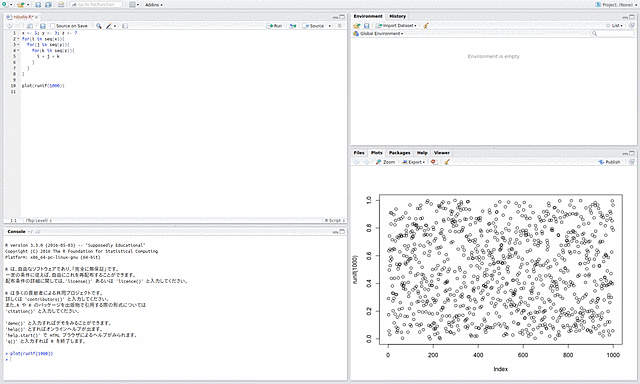Load workspace with the folder icon
This screenshot has width=640, height=384.
pyautogui.click(x=357, y=25)
